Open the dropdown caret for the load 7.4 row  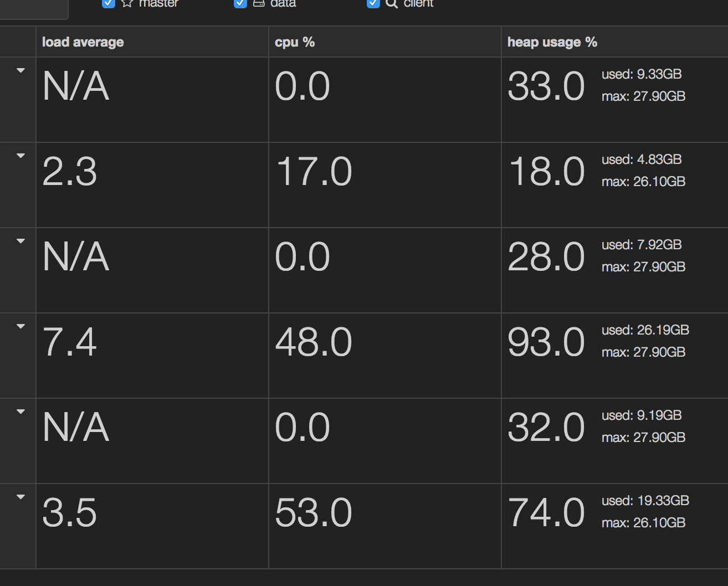pos(21,326)
